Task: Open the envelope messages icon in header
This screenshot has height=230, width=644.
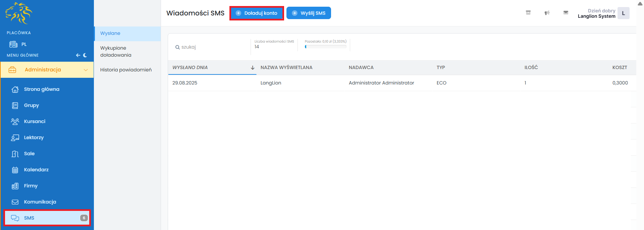Action: pyautogui.click(x=566, y=13)
